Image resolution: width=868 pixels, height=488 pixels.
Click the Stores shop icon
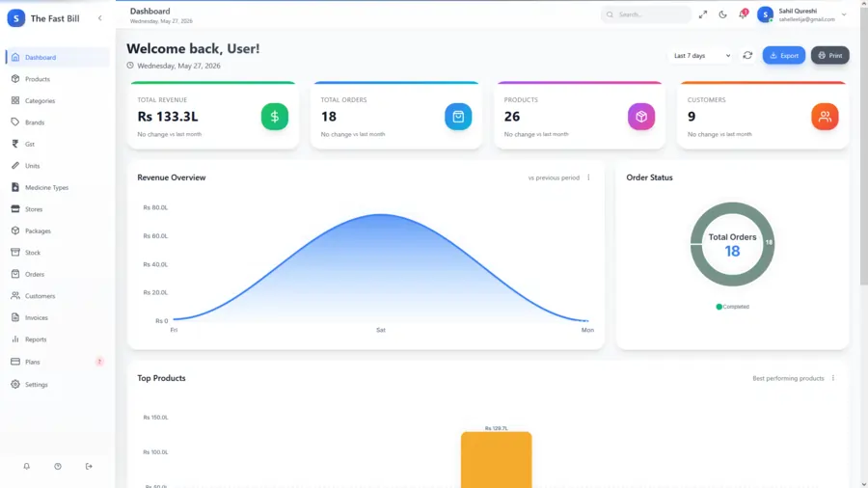14,208
